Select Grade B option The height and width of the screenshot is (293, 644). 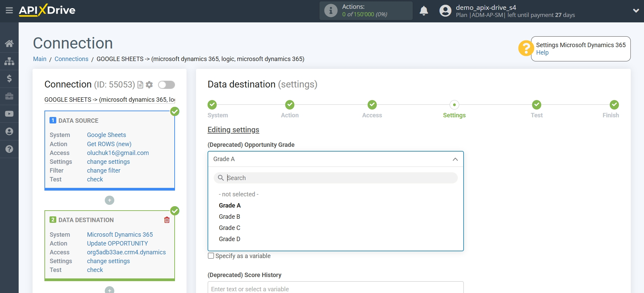[x=230, y=217]
